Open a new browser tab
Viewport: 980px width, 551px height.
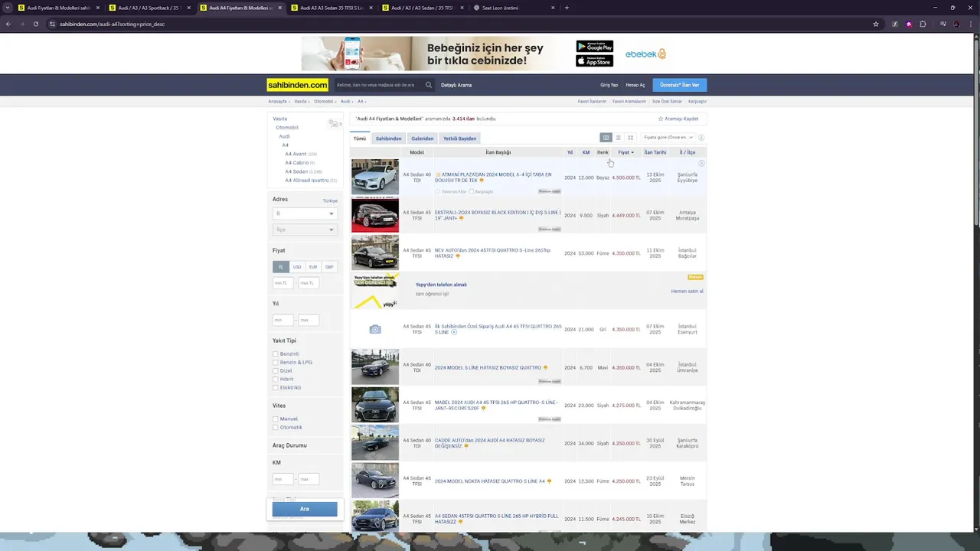point(567,8)
